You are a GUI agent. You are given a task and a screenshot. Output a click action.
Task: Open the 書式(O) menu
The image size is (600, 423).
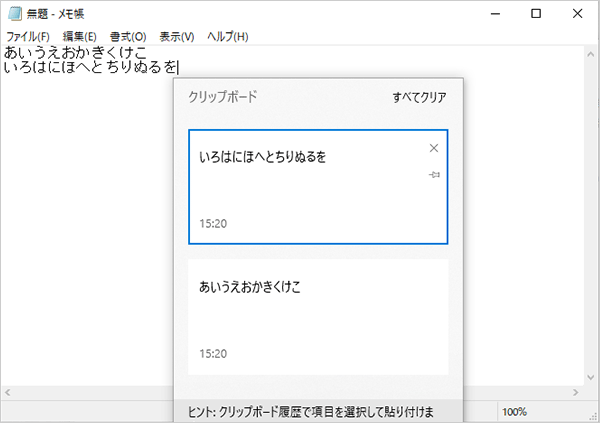tap(128, 37)
